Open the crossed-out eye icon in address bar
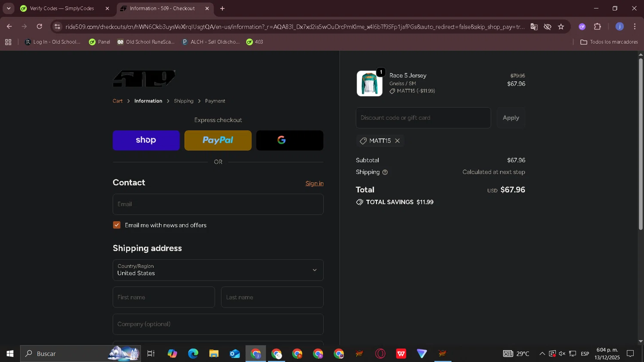This screenshot has width=644, height=362. (547, 27)
